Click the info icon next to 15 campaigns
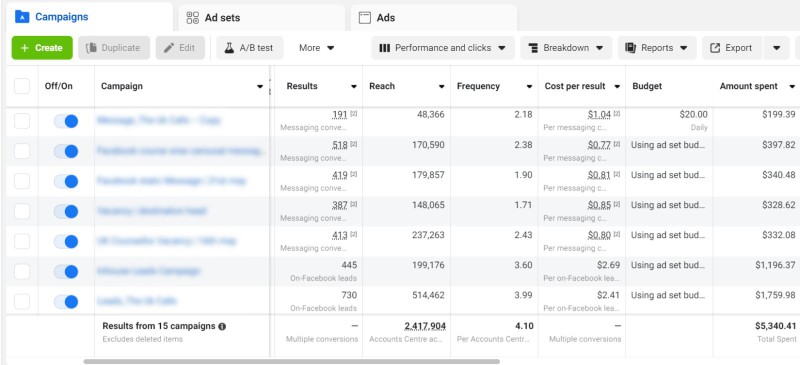The width and height of the screenshot is (800, 365). pyautogui.click(x=222, y=326)
